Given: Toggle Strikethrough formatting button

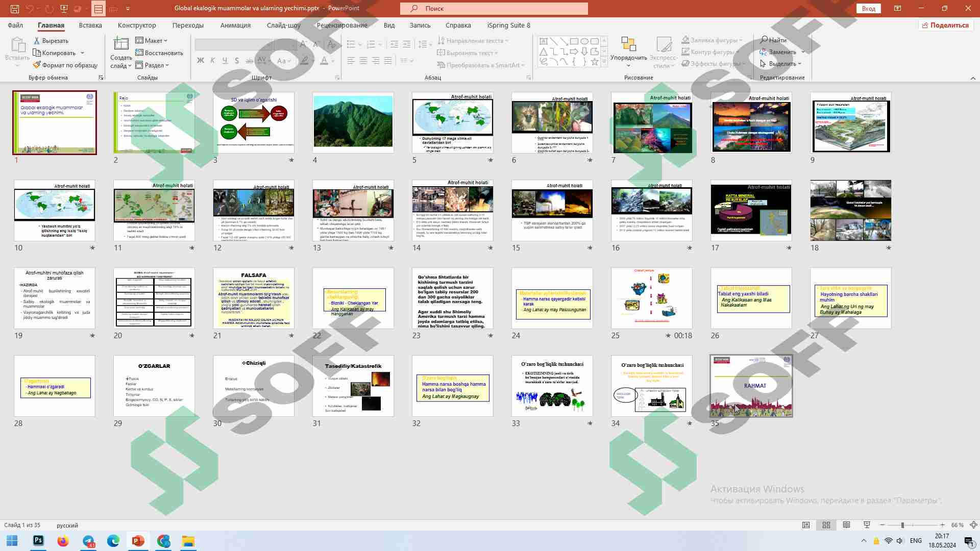Looking at the screenshot, I should (249, 61).
